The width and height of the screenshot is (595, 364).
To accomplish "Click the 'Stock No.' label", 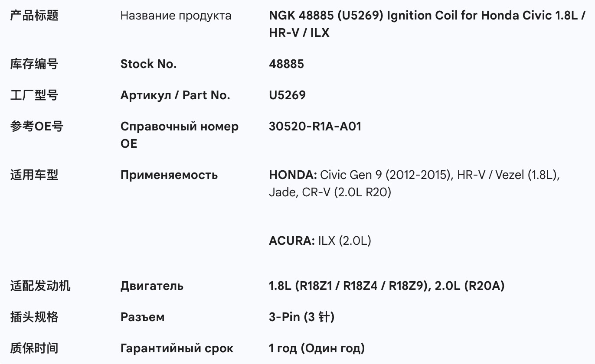I will click(x=148, y=64).
